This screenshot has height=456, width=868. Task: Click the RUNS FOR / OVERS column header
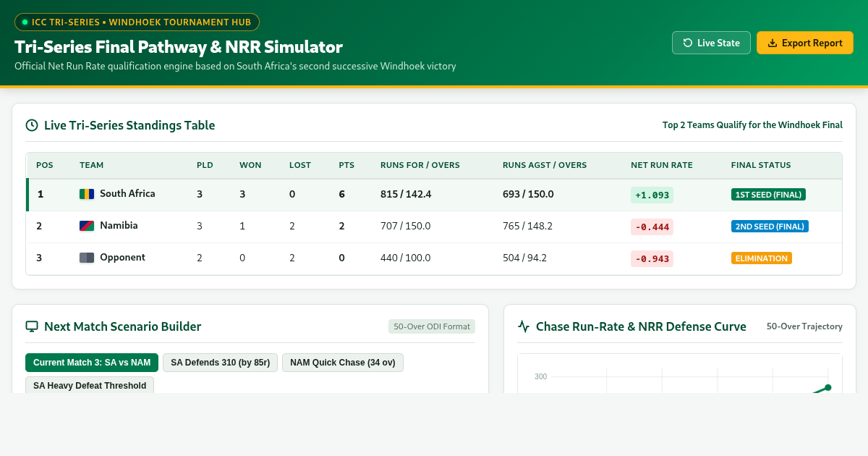click(x=420, y=165)
